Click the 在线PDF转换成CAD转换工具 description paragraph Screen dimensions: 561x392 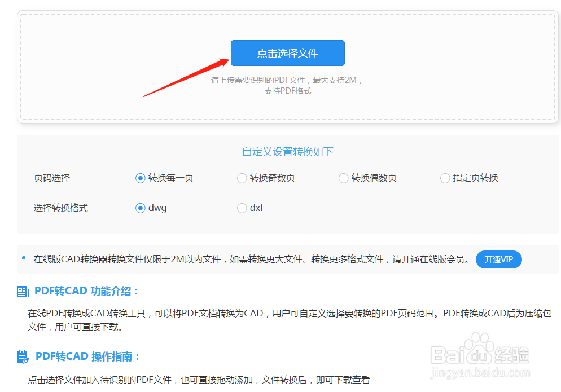click(290, 320)
